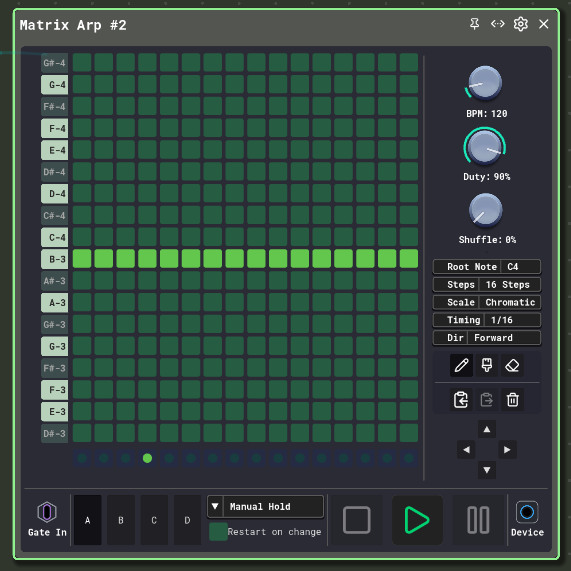The height and width of the screenshot is (571, 571).
Task: Open the Steps 16 Steps selector
Action: [x=487, y=284]
